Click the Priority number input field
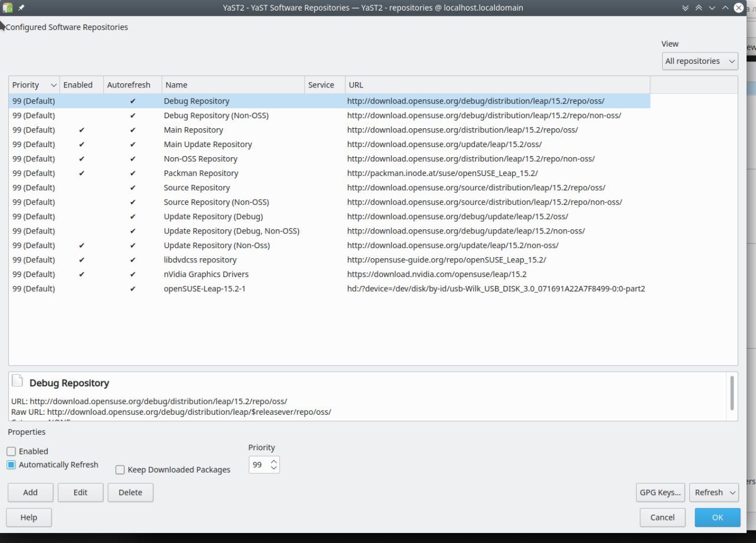Viewport: 756px width, 543px height. tap(259, 465)
